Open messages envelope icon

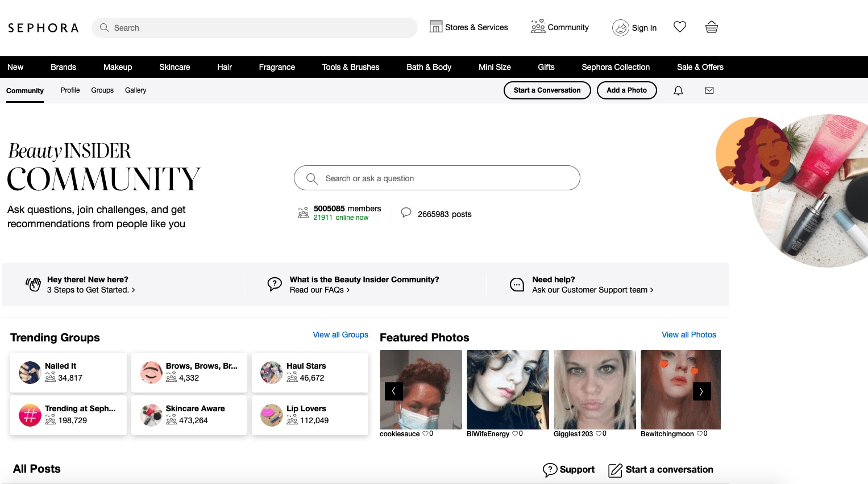pos(709,90)
